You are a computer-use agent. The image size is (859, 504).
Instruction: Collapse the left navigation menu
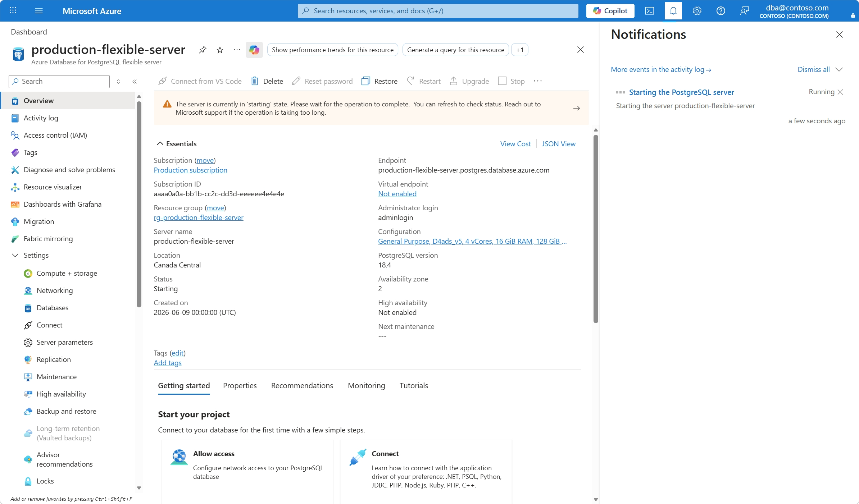[x=135, y=82]
